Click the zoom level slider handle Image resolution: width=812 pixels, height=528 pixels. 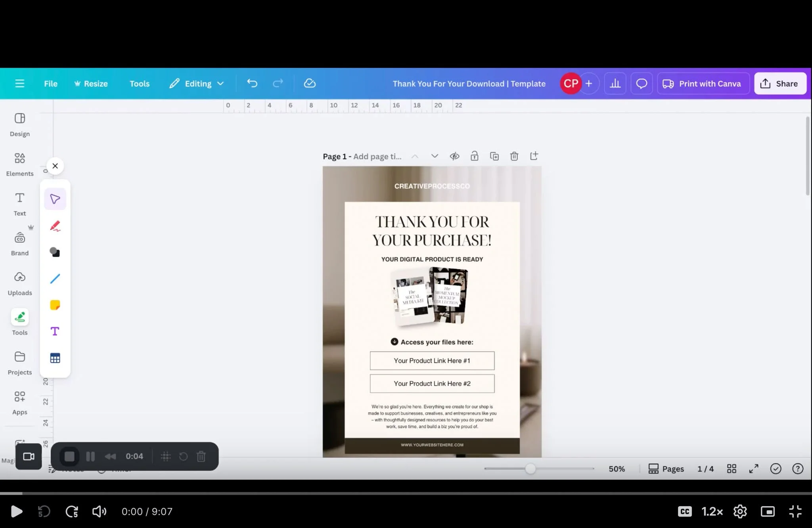(x=530, y=469)
